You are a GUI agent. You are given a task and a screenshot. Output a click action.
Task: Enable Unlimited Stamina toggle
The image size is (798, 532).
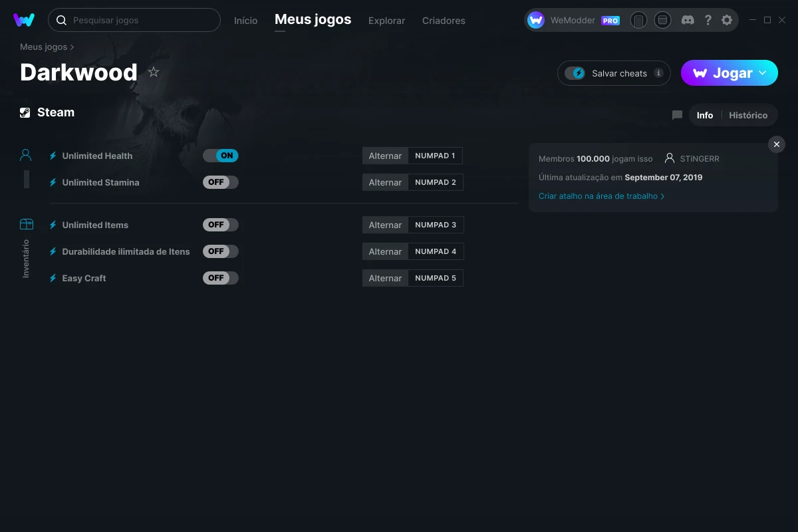[x=221, y=182]
